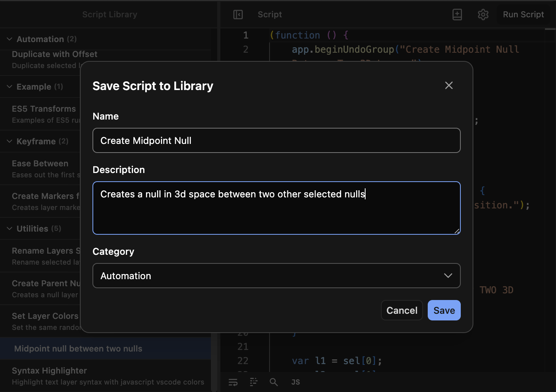Open search with the magnifier icon
The height and width of the screenshot is (392, 556).
coord(274,382)
